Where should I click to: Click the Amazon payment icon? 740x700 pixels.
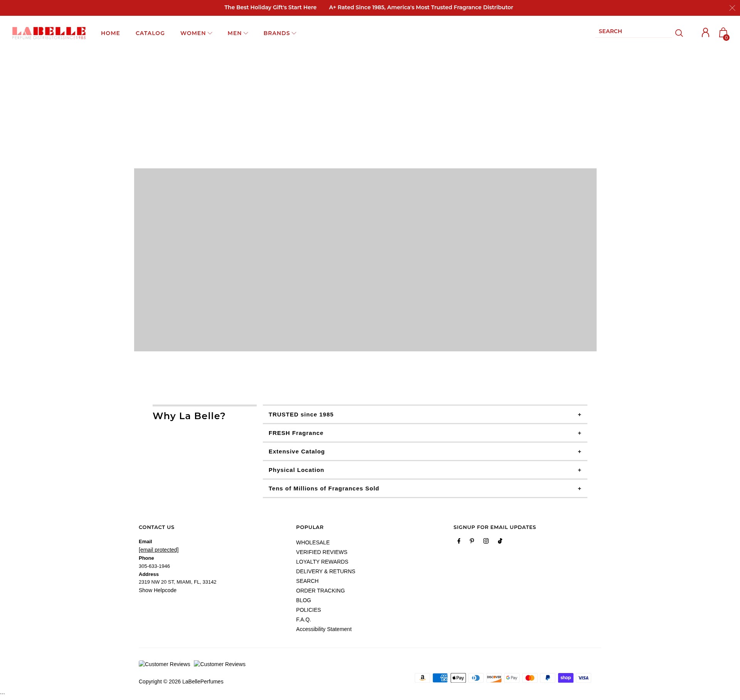click(x=422, y=678)
